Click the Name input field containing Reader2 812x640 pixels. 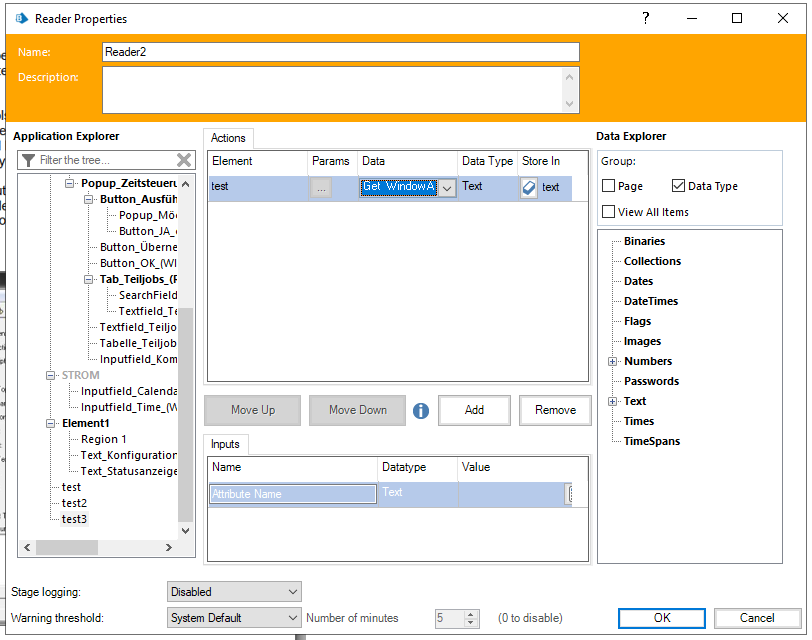tap(340, 52)
